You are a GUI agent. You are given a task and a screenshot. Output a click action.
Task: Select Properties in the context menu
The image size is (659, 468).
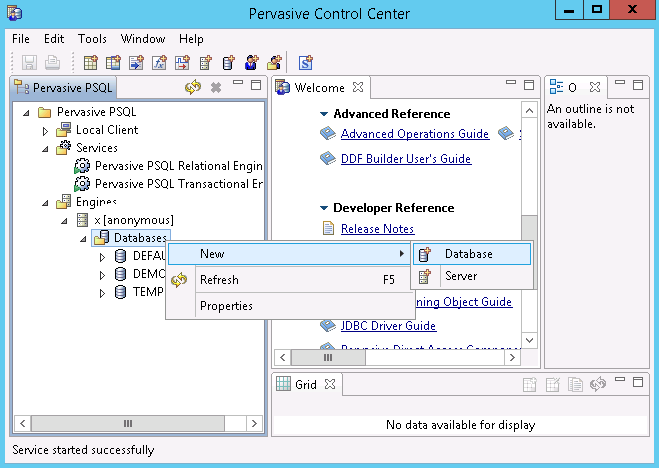tap(226, 306)
